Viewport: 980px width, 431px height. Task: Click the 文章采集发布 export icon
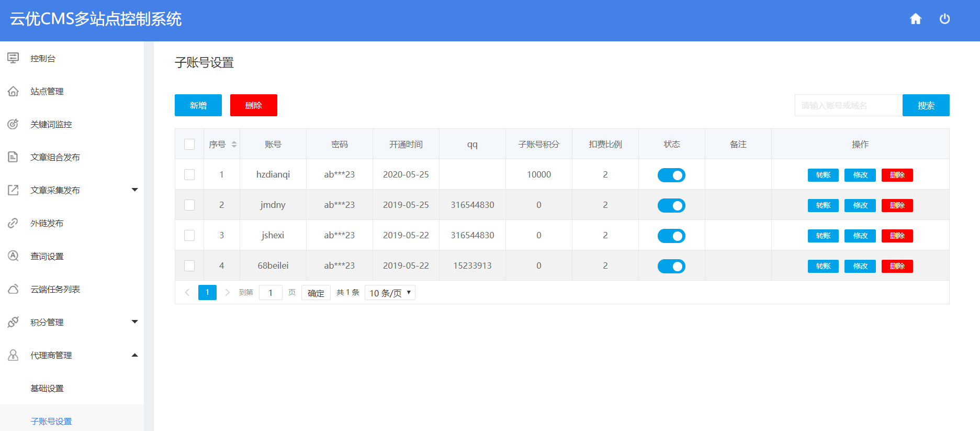(13, 190)
